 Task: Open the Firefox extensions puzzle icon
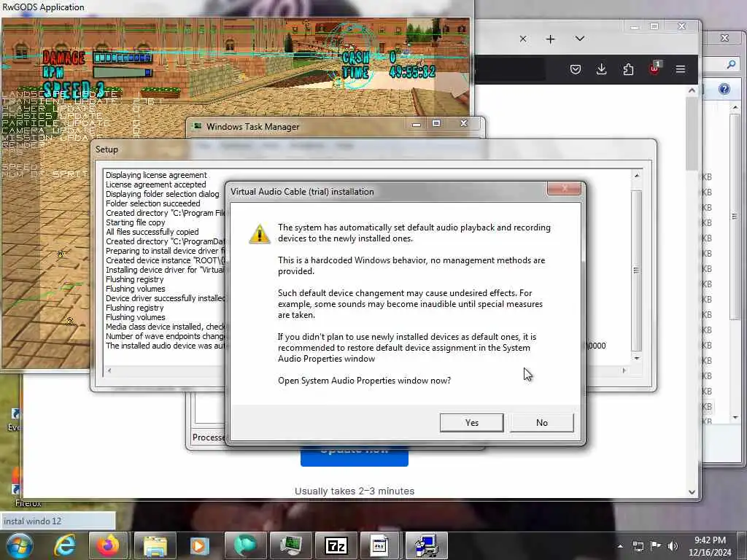[628, 69]
